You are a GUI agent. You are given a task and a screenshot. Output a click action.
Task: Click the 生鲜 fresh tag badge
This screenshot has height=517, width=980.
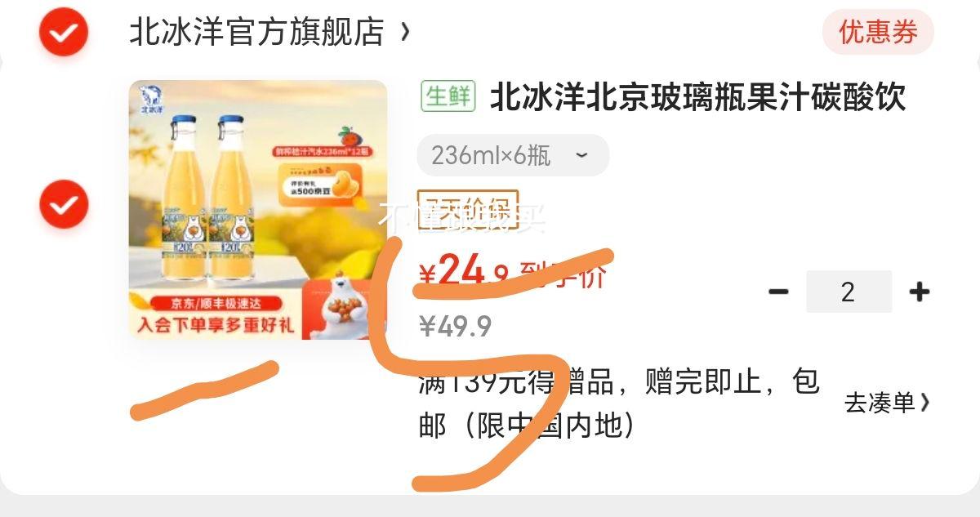(448, 96)
